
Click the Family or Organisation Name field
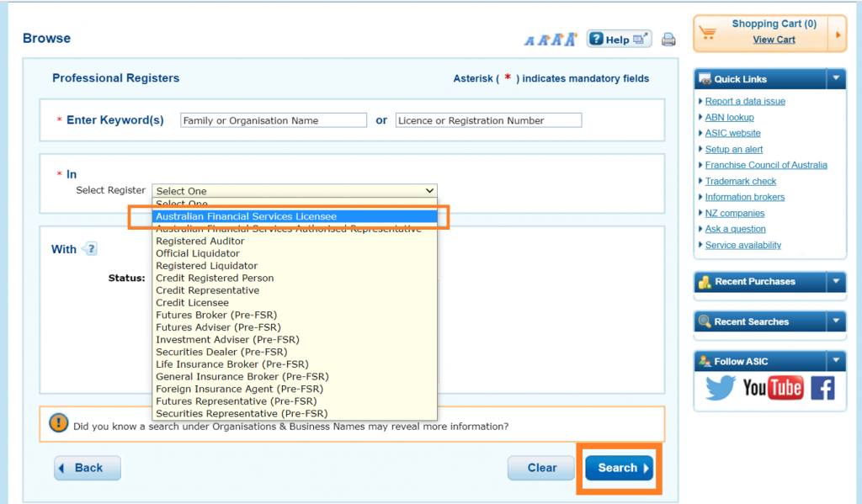pos(274,120)
